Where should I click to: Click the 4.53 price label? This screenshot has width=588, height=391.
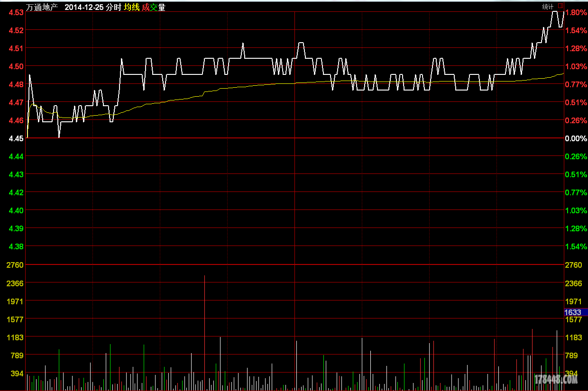coord(16,12)
